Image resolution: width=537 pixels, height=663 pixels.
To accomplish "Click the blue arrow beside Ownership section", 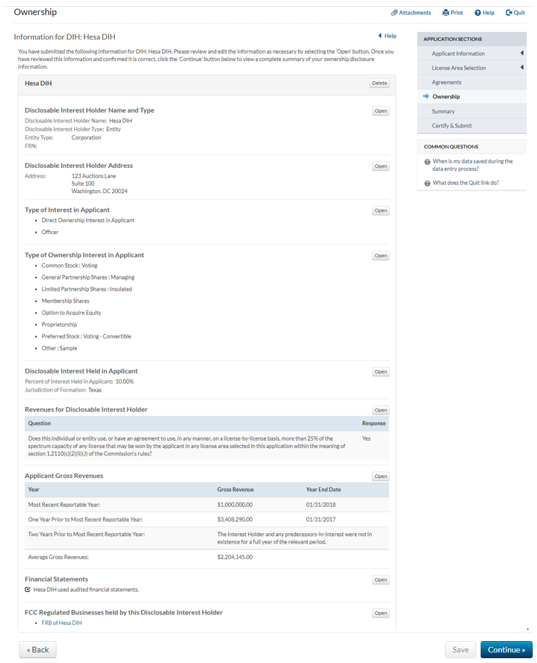I will [426, 96].
